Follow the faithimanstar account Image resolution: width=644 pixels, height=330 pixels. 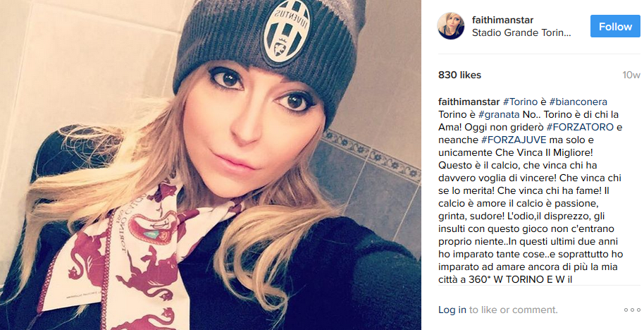tap(615, 26)
